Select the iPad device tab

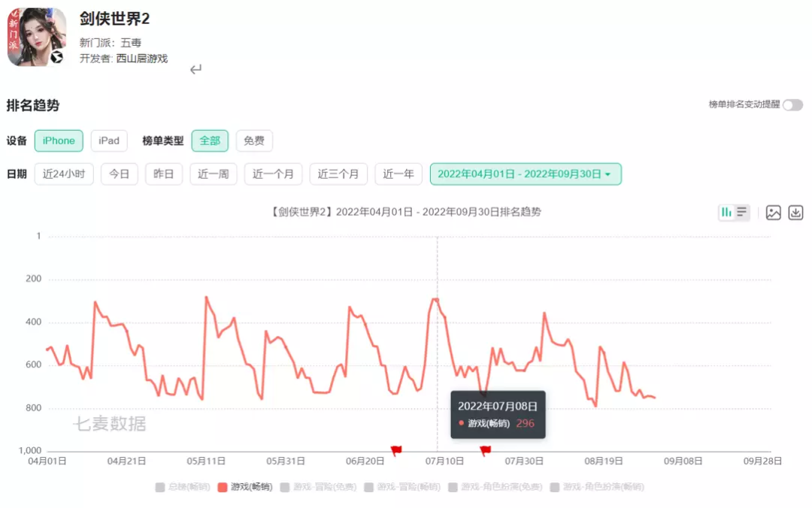[x=109, y=141]
